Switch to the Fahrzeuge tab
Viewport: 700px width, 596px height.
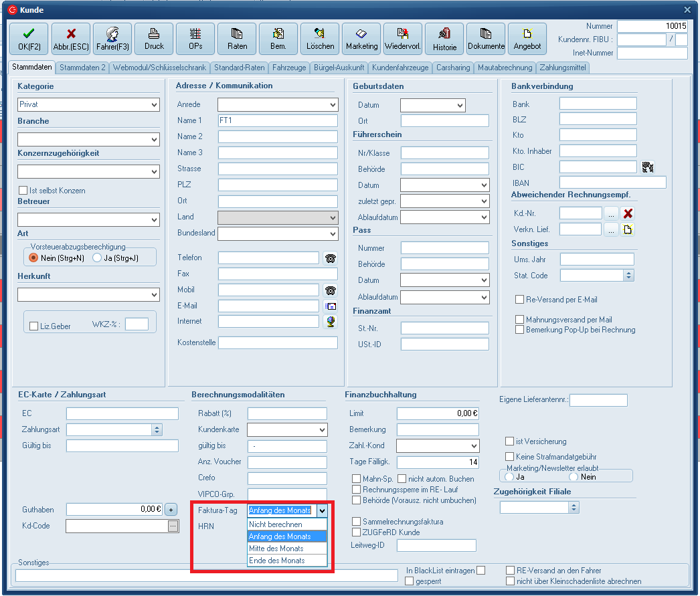pyautogui.click(x=289, y=68)
